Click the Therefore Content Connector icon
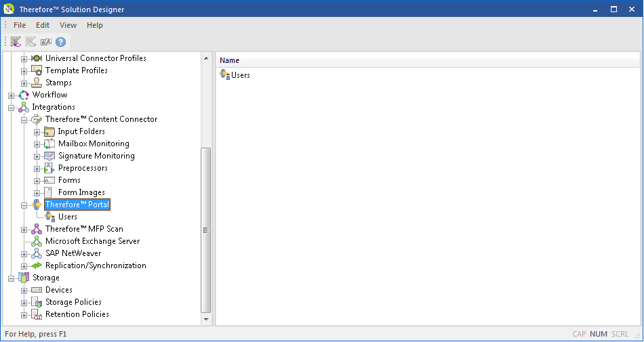 point(37,119)
